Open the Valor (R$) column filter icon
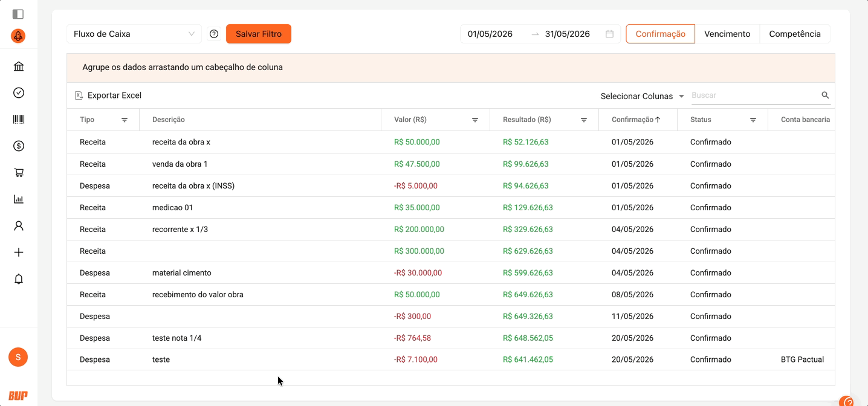 [x=475, y=120]
